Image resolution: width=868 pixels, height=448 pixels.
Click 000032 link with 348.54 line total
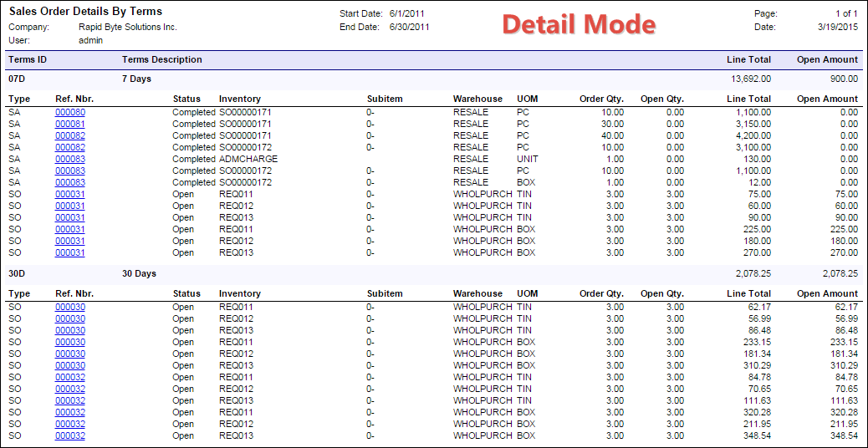[x=70, y=435]
